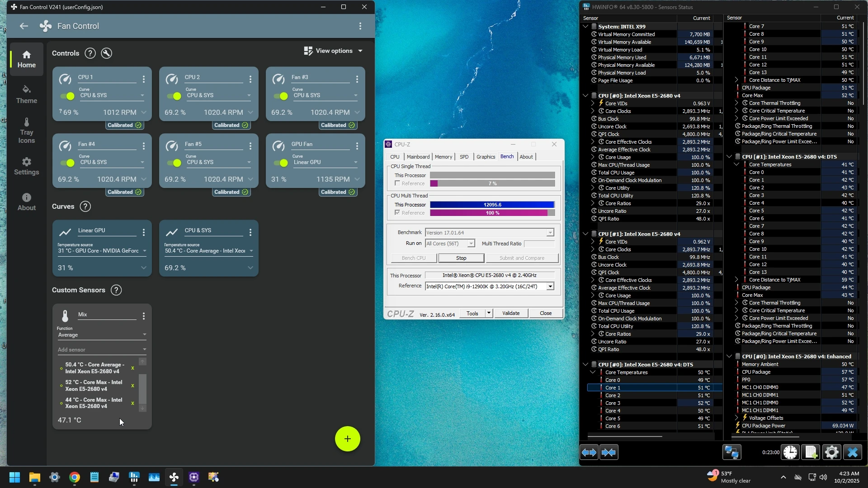Check the Single Thread Reference checkbox
Image resolution: width=868 pixels, height=488 pixels.
coord(397,183)
